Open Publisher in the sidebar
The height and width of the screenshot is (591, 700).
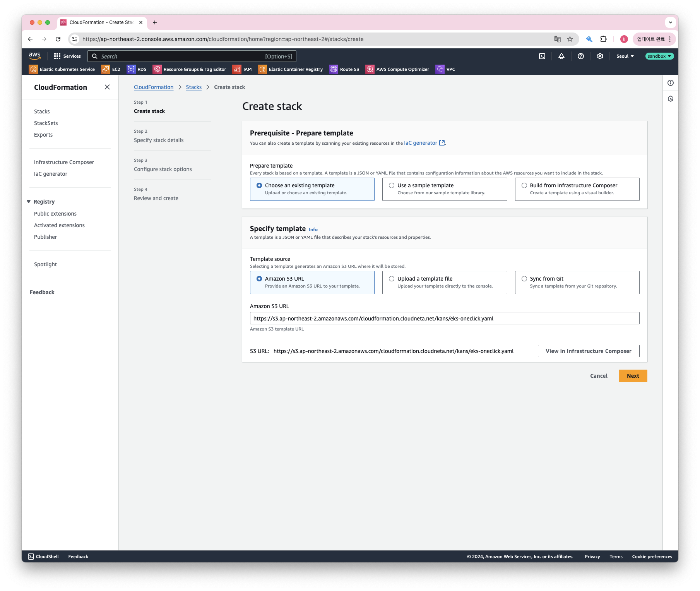(45, 237)
